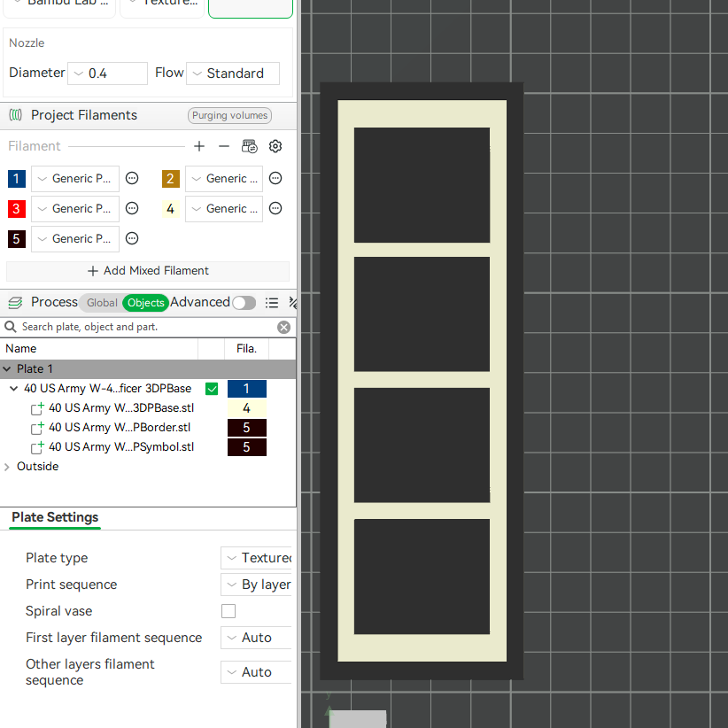Open Plate type dropdown

(256, 558)
